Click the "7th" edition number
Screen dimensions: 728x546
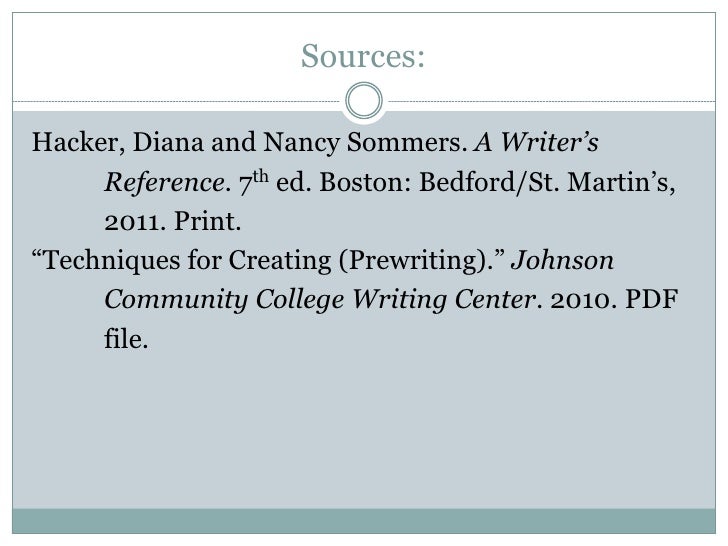254,182
